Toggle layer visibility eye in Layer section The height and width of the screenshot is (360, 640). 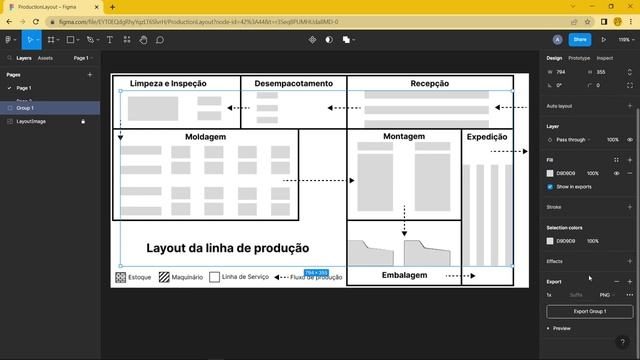pyautogui.click(x=630, y=140)
